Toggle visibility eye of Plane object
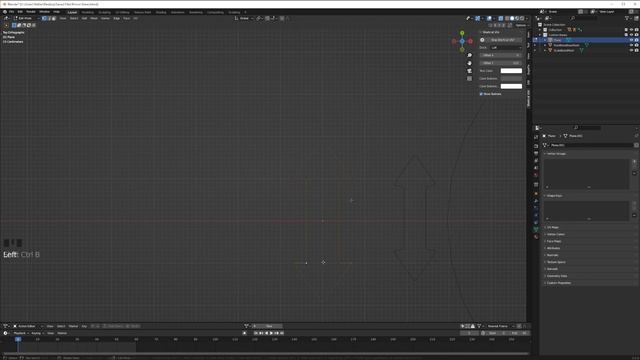The height and width of the screenshot is (360, 640). coord(631,40)
